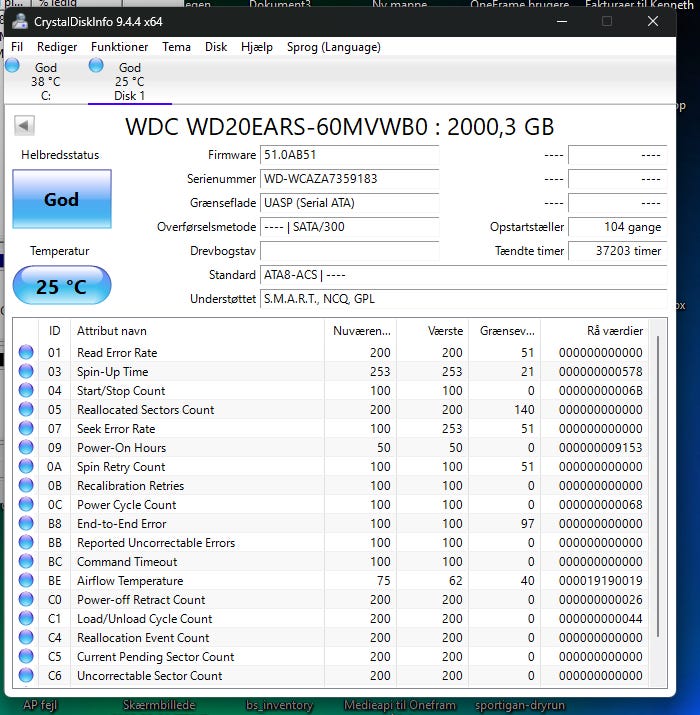Click the SMART attribute list scrollbar
700x715 pixels.
tap(658, 487)
